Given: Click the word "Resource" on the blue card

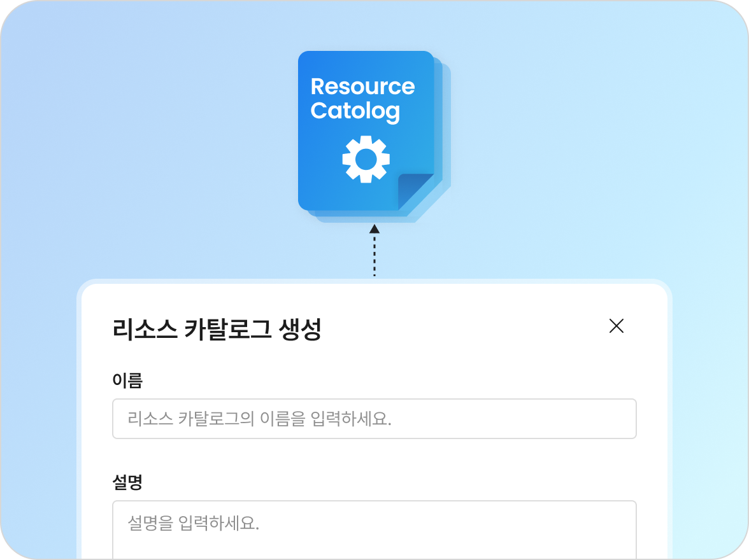Looking at the screenshot, I should point(362,87).
